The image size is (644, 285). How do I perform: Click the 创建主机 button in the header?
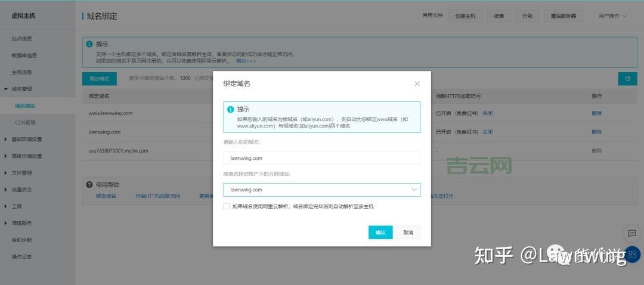coord(465,16)
